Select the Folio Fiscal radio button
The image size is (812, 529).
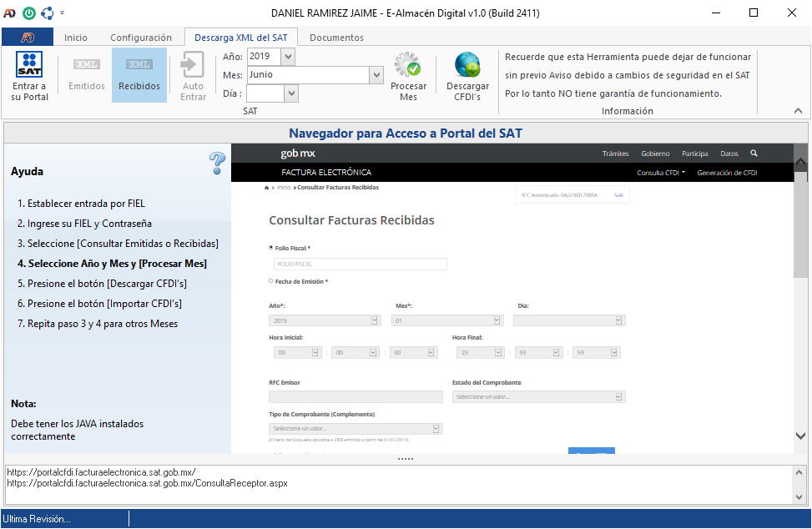pyautogui.click(x=270, y=248)
